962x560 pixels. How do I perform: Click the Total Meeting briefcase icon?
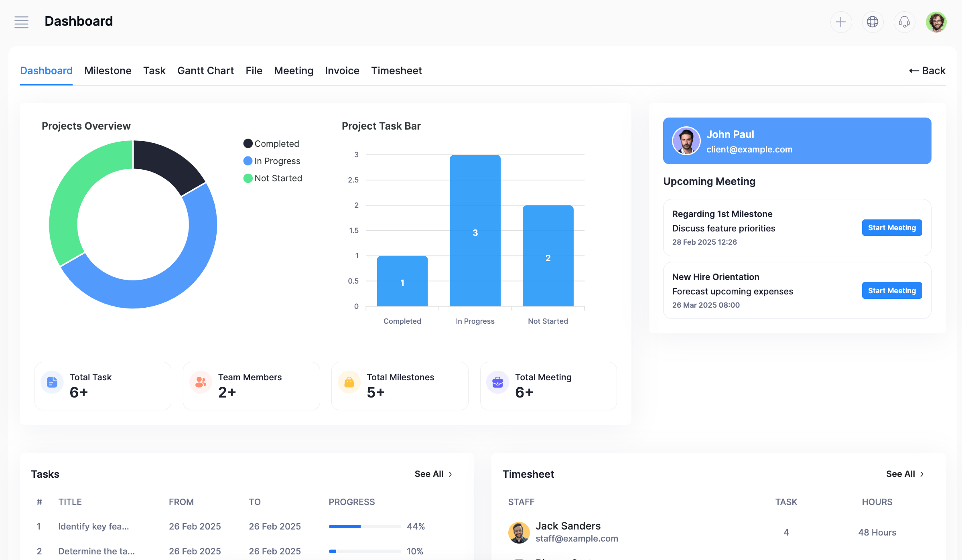pyautogui.click(x=497, y=382)
